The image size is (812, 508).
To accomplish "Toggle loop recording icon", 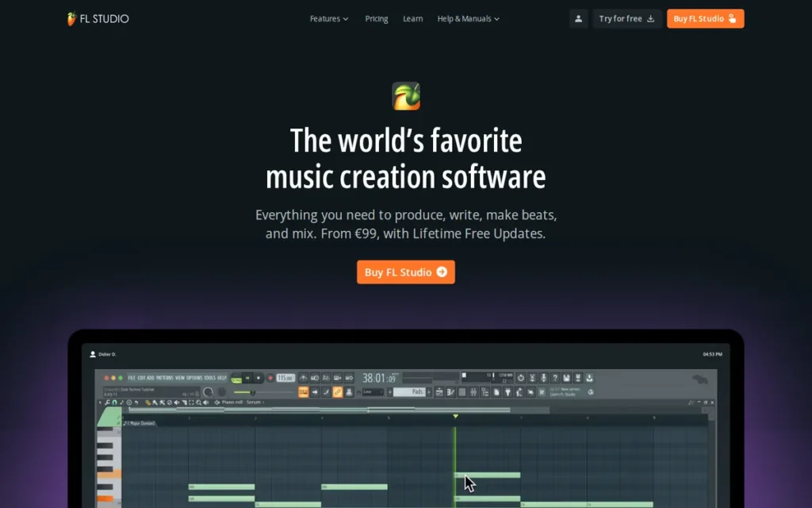I will tap(349, 377).
